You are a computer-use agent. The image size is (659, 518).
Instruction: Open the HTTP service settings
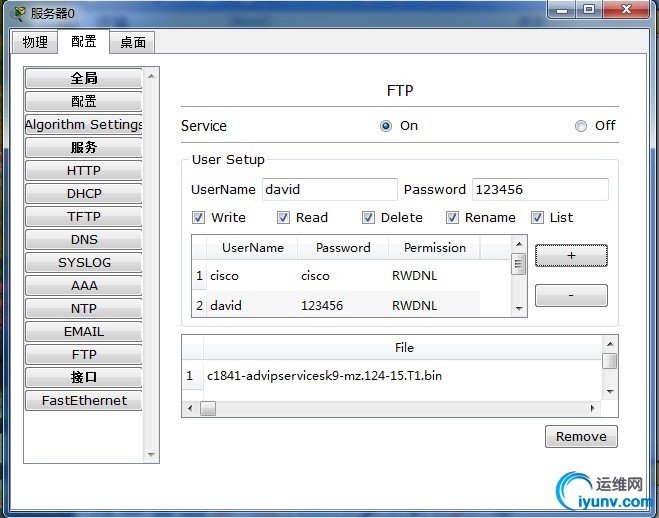click(84, 171)
